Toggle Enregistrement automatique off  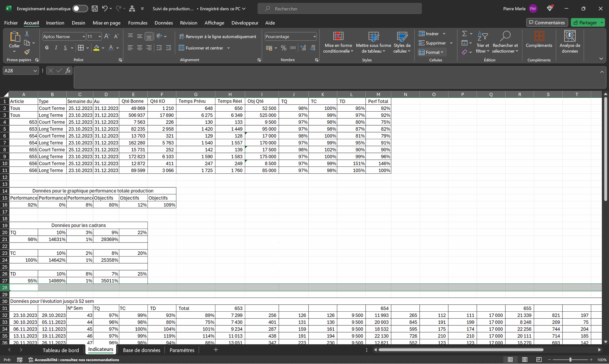[80, 9]
